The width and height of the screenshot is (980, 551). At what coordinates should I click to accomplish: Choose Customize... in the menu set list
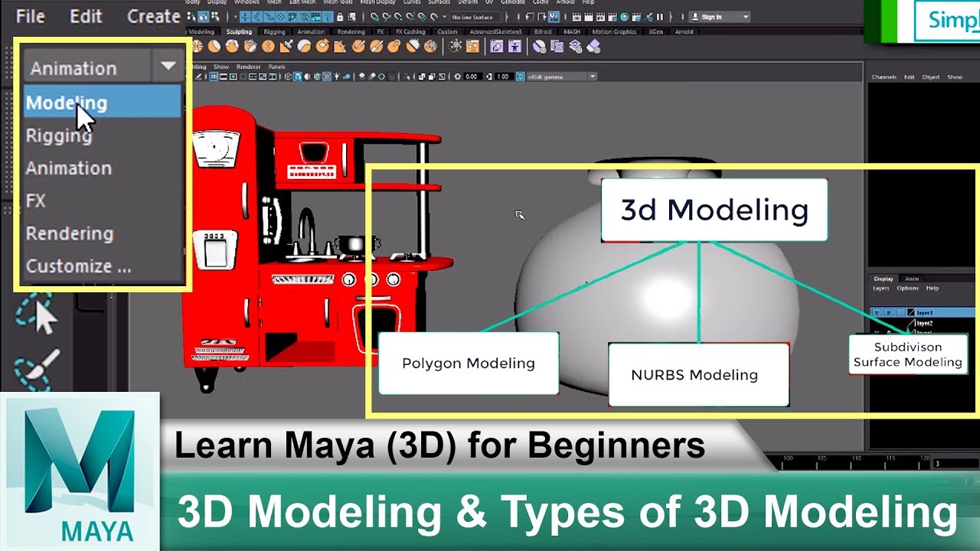(103, 266)
